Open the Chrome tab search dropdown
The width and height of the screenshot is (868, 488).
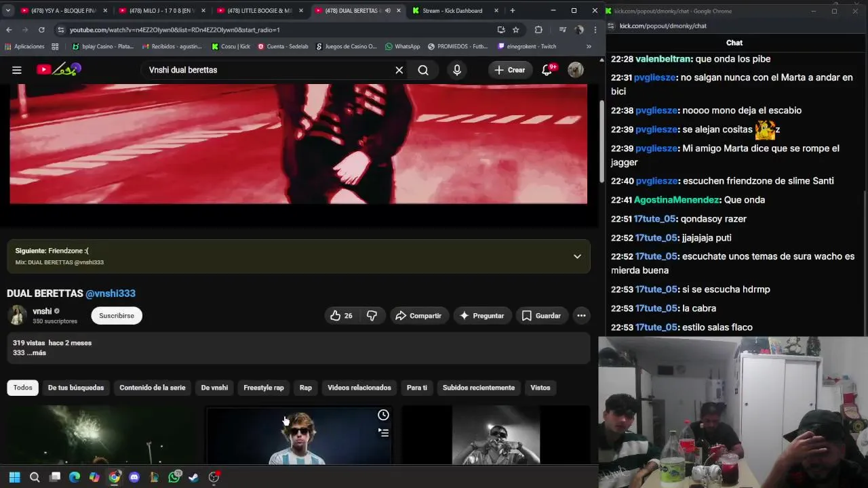pos(9,11)
